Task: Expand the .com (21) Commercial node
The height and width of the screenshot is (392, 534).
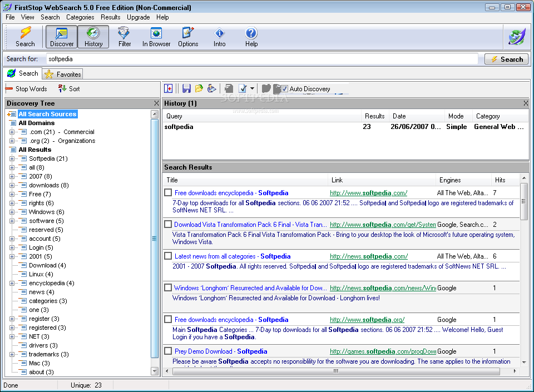Action: [x=12, y=132]
